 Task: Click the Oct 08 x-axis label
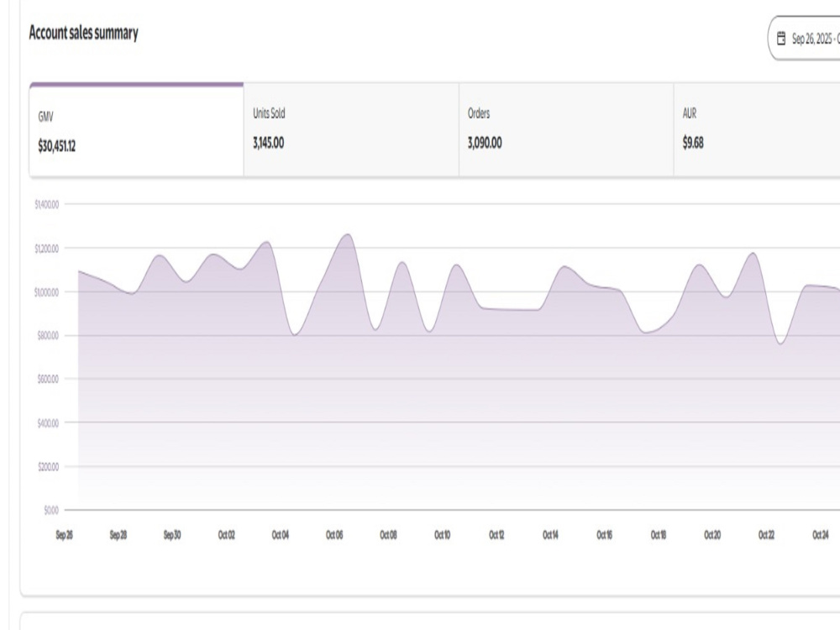(x=388, y=534)
